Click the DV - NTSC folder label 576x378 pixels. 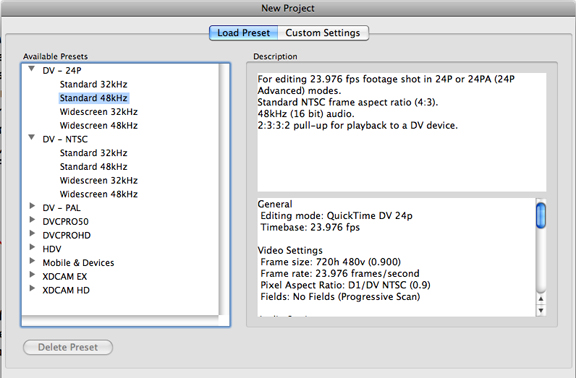coord(65,139)
